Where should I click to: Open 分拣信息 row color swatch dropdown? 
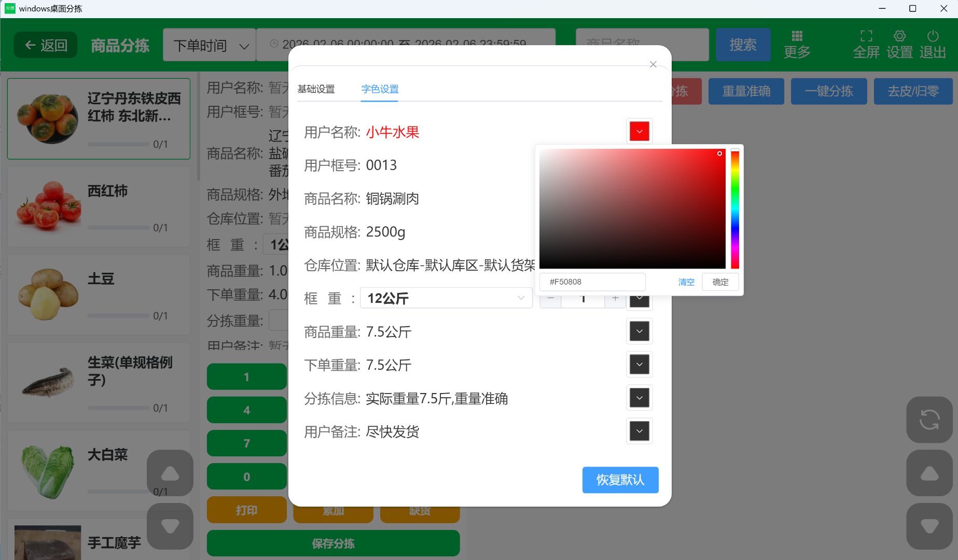click(639, 398)
